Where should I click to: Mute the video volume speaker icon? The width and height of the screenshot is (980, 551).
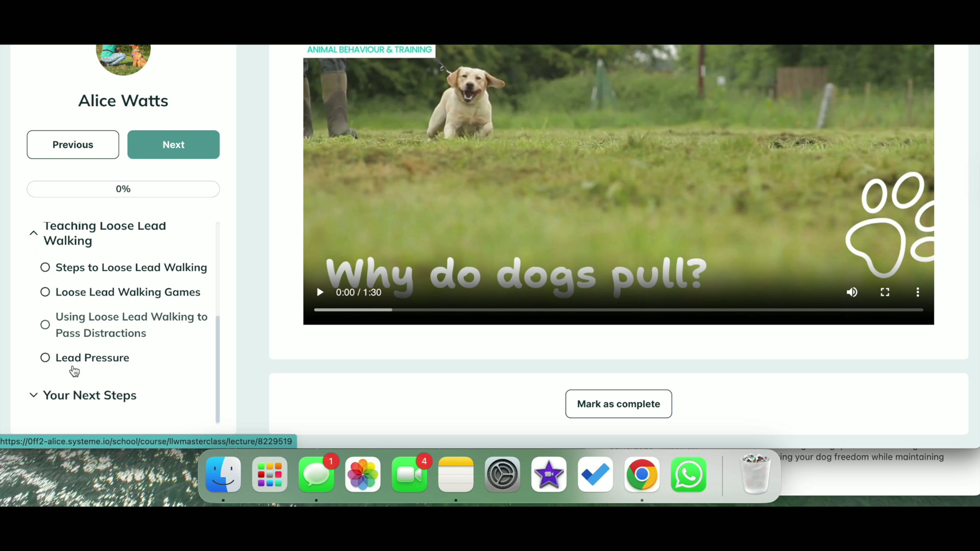[x=852, y=292]
